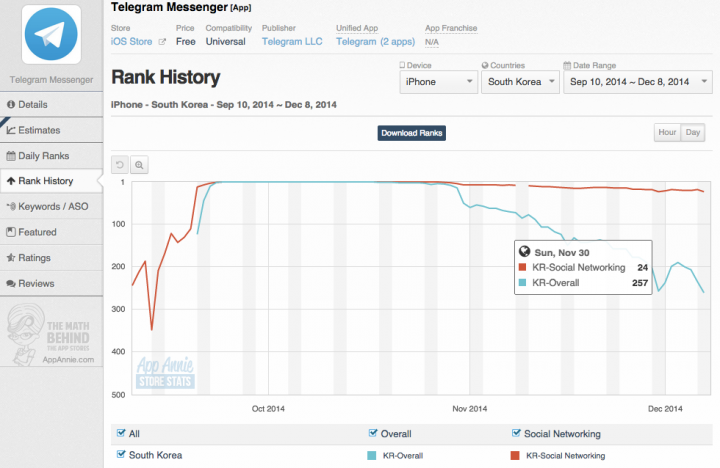This screenshot has width=720, height=468.
Task: Click the Device label icon
Action: click(402, 65)
